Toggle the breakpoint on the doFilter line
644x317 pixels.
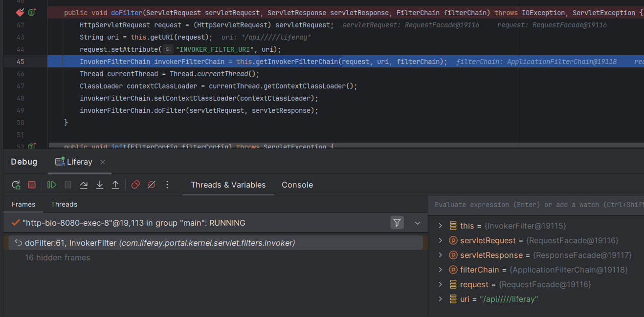[x=20, y=13]
